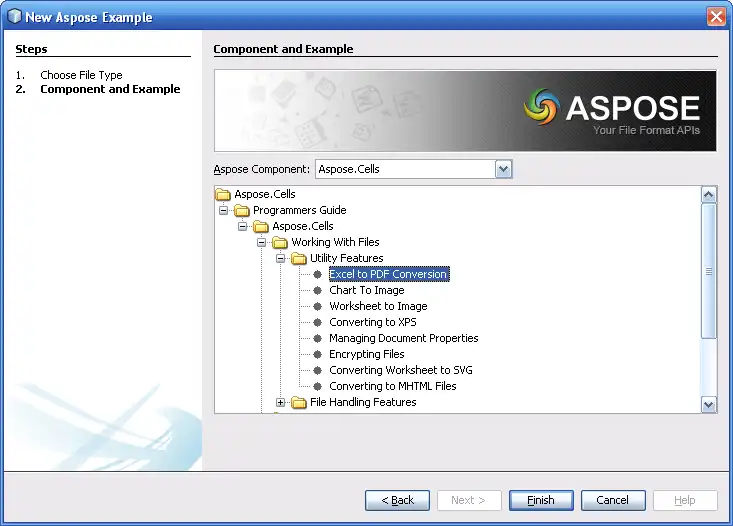Image resolution: width=733 pixels, height=526 pixels.
Task: Select Converting Worksheet to SVG example
Action: 401,370
